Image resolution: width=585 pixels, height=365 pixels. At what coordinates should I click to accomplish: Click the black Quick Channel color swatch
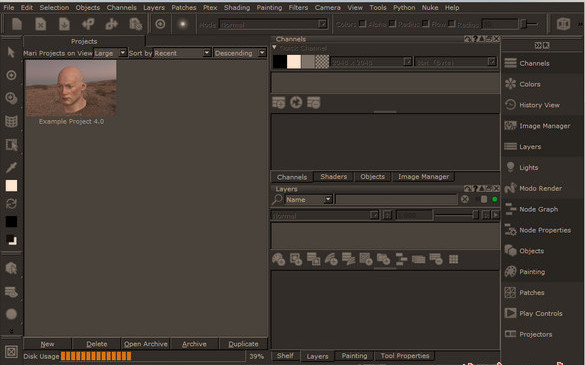pyautogui.click(x=280, y=62)
